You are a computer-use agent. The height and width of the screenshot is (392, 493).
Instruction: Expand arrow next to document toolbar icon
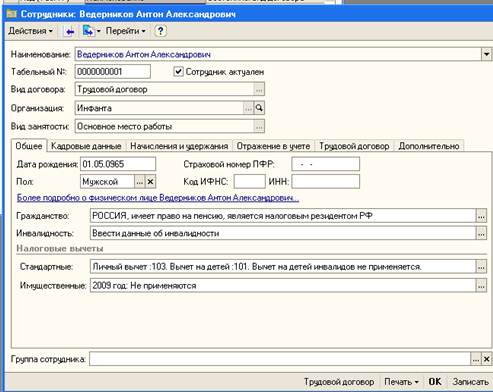[x=98, y=31]
